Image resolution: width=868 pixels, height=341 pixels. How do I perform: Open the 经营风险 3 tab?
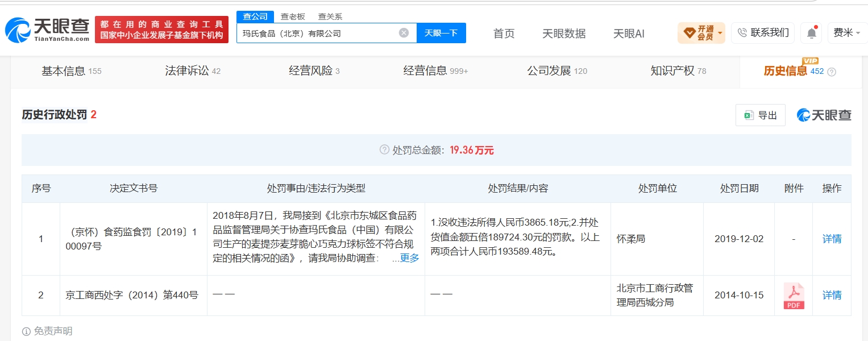tap(314, 71)
